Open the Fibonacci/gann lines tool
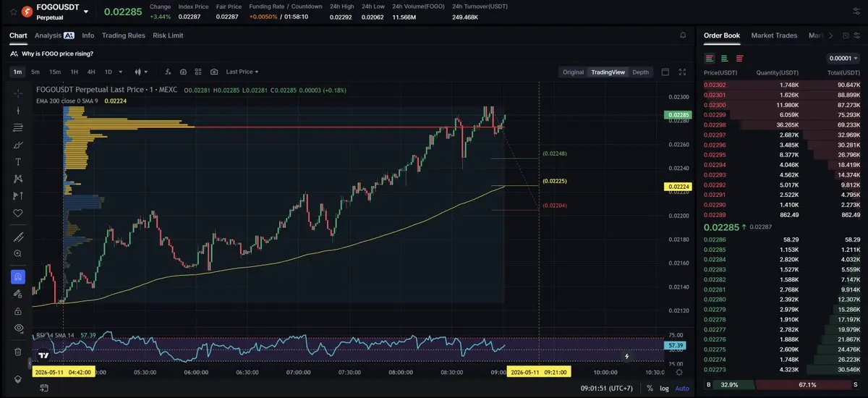The image size is (868, 398). click(x=18, y=127)
